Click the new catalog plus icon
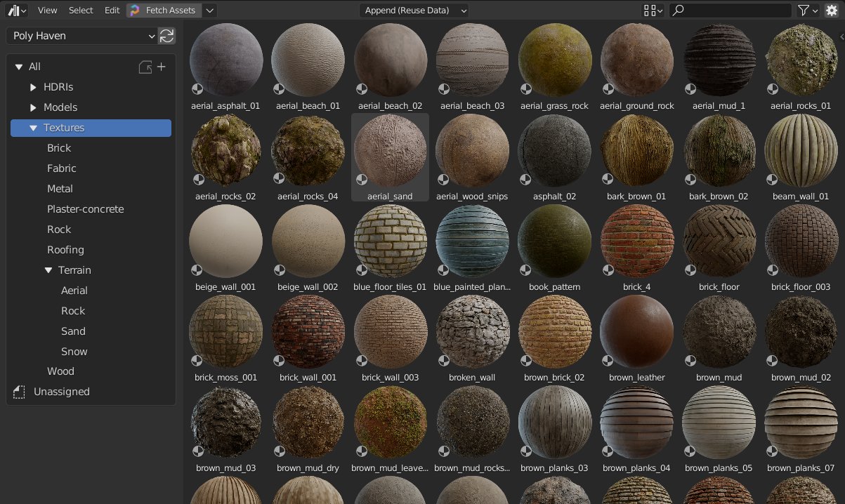 point(161,67)
